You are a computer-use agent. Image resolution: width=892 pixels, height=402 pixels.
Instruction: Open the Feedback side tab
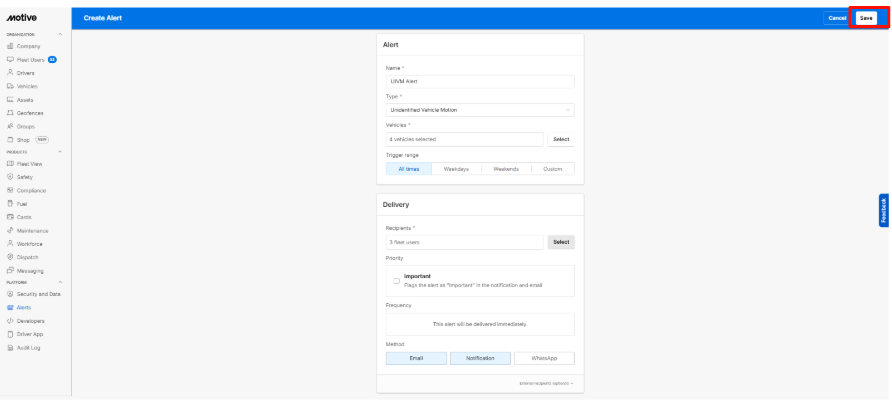tap(884, 210)
